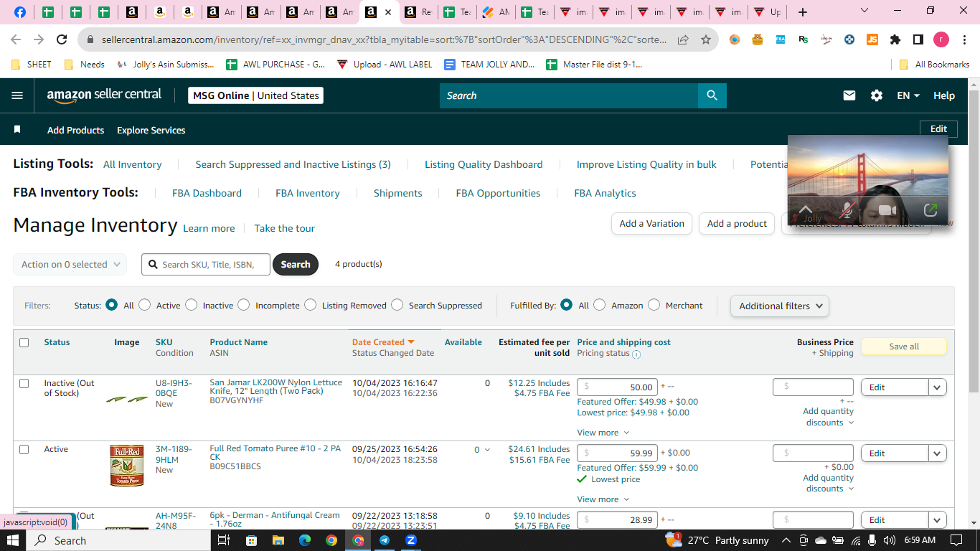980x551 pixels.
Task: Expand the Additional filters dropdown
Action: (x=780, y=306)
